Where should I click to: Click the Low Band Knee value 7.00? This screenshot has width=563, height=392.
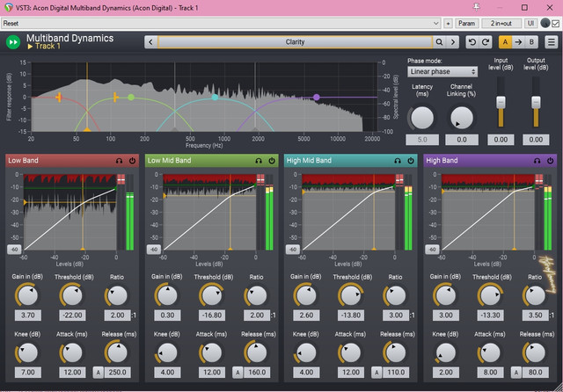tap(27, 373)
